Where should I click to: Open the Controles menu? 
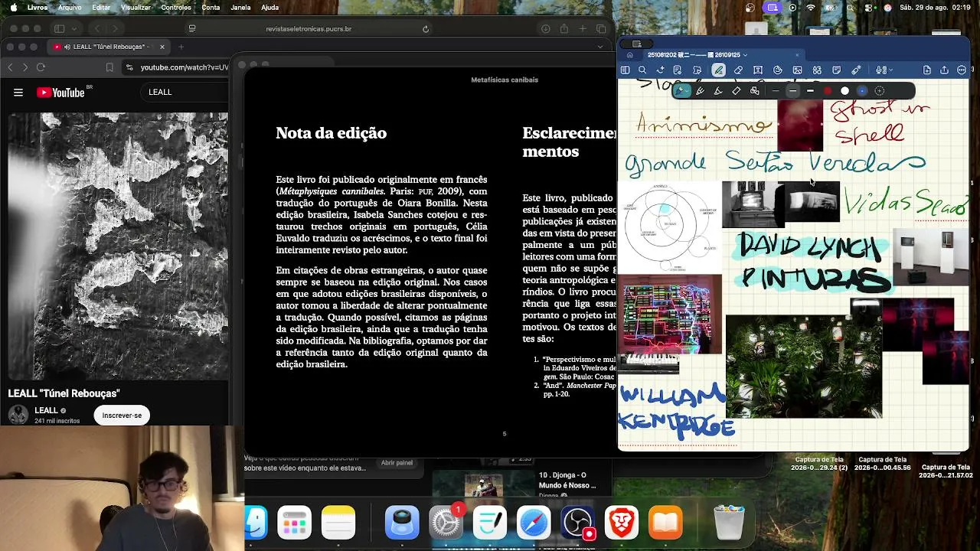176,8
